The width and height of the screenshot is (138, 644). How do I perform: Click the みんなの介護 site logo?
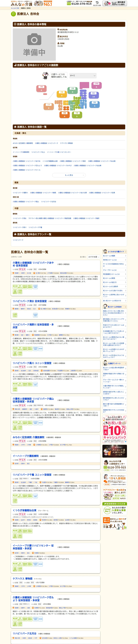point(21,4)
